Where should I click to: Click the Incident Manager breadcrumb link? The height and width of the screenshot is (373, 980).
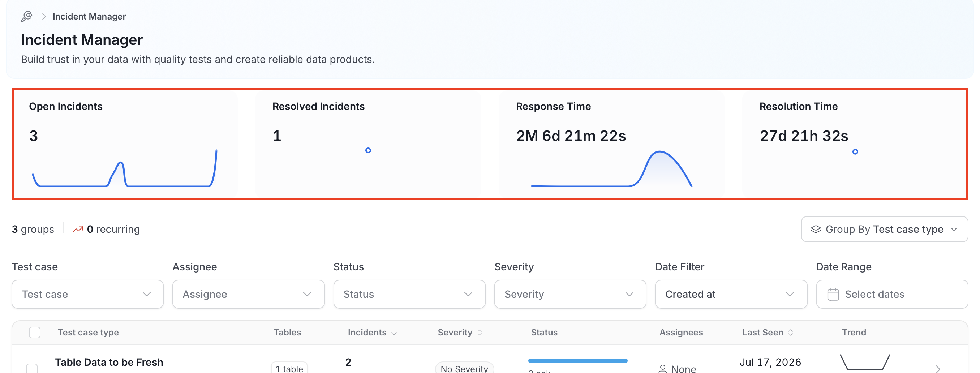[89, 16]
